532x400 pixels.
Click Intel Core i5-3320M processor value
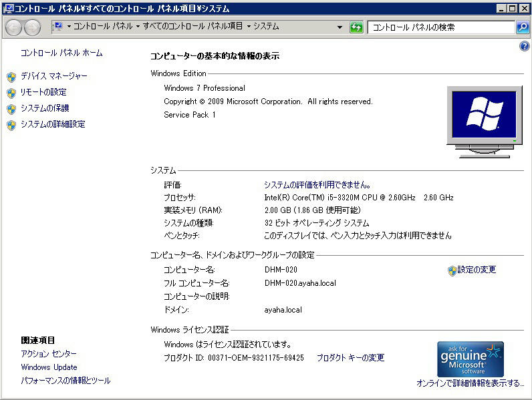coord(359,198)
